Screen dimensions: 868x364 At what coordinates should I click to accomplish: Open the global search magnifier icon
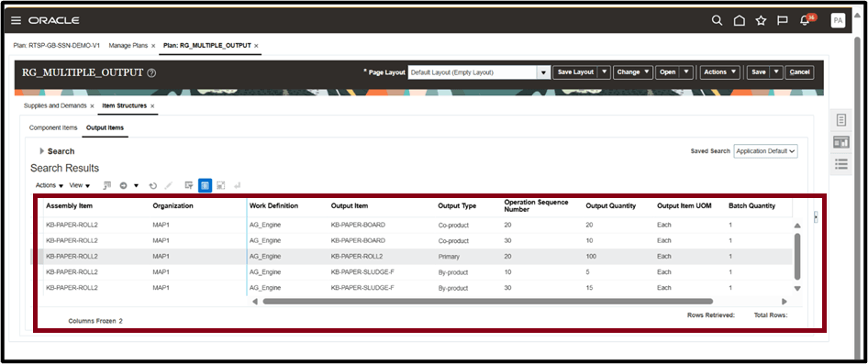click(x=717, y=20)
